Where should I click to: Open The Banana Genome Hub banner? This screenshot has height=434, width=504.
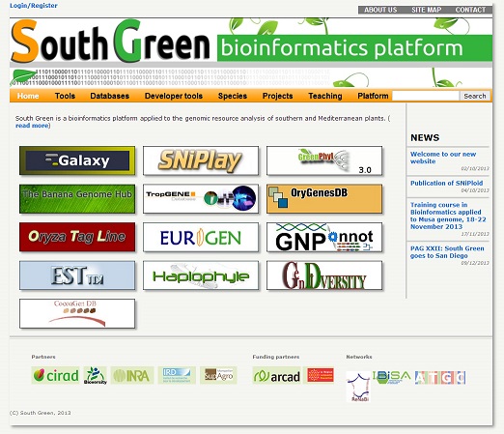[x=77, y=199]
